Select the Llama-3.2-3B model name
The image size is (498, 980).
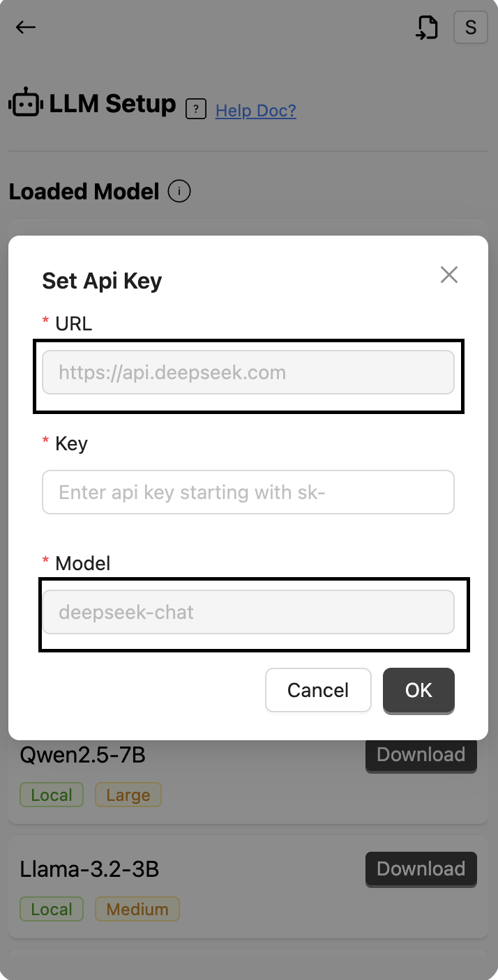(x=89, y=869)
